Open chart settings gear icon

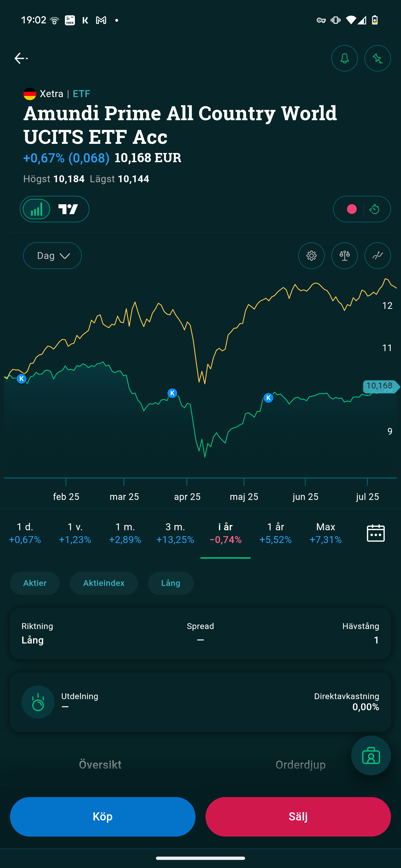point(311,256)
